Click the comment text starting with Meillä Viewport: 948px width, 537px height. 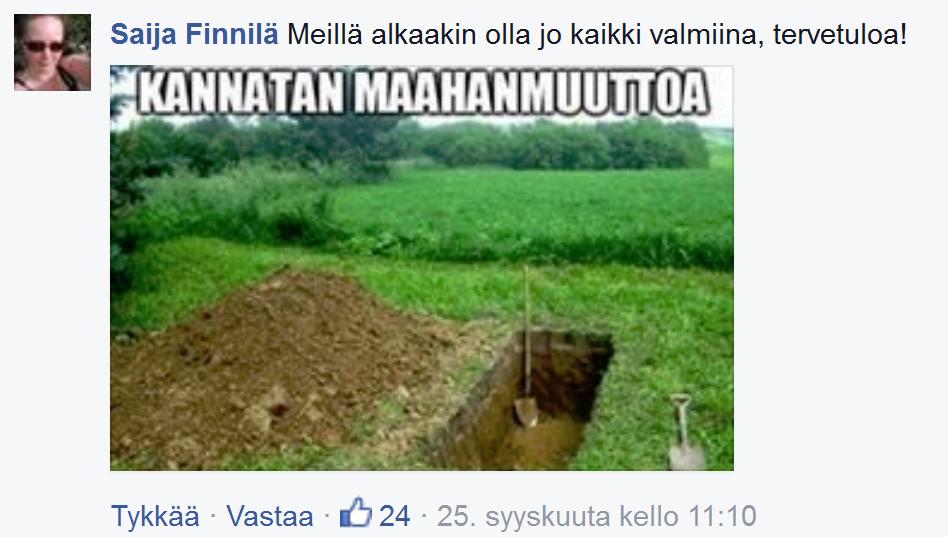point(597,34)
